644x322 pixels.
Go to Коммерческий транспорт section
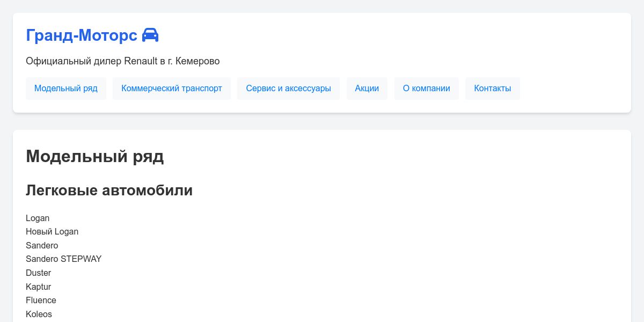pos(172,89)
